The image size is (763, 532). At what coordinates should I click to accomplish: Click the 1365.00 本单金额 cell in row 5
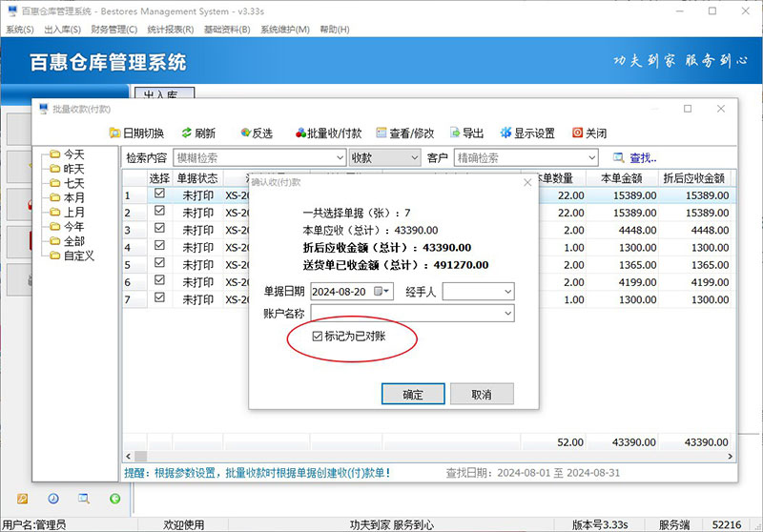[622, 264]
